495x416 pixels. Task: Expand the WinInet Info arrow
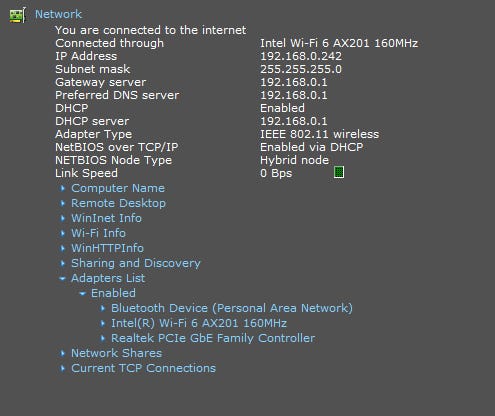tap(63, 218)
